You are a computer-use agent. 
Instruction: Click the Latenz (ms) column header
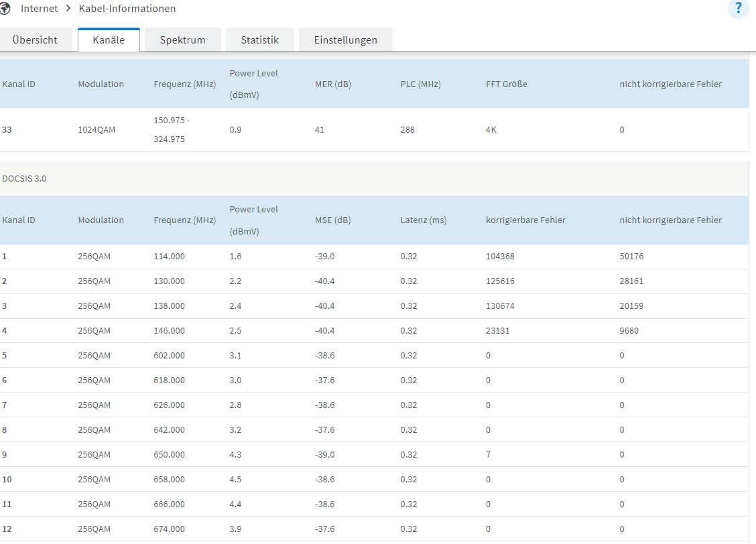pyautogui.click(x=424, y=220)
